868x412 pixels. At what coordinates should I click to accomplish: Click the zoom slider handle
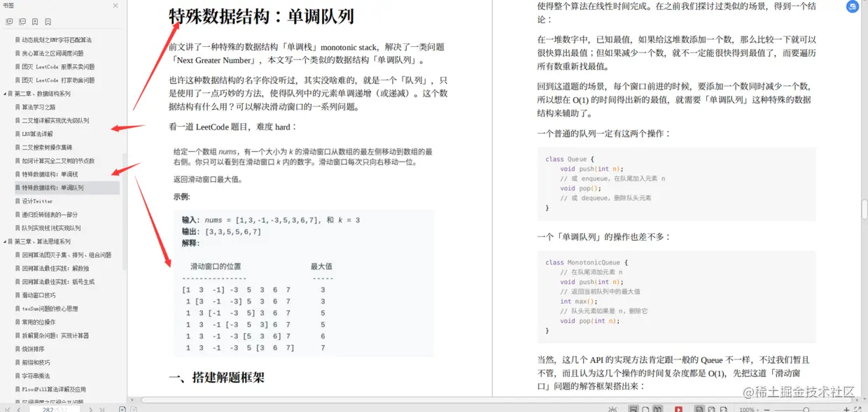pyautogui.click(x=806, y=409)
